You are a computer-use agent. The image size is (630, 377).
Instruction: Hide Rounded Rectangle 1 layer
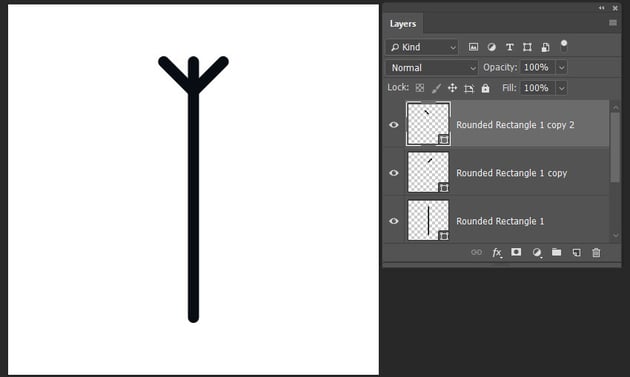pos(394,221)
